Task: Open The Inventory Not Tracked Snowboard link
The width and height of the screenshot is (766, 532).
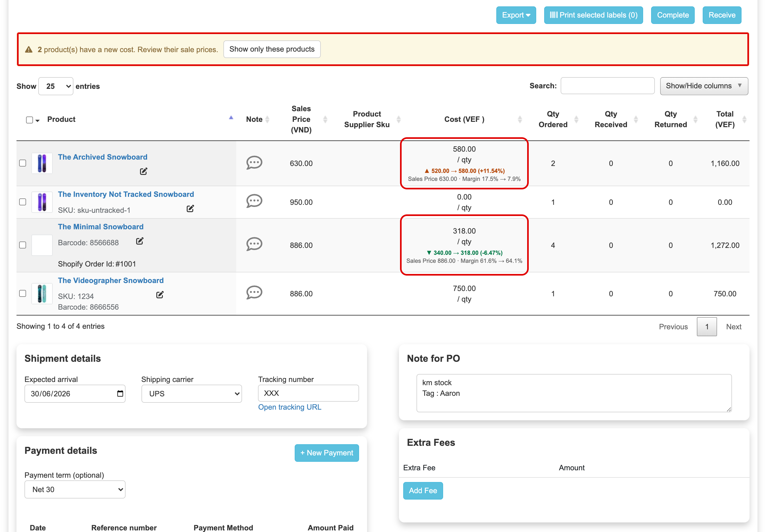Action: click(x=126, y=194)
